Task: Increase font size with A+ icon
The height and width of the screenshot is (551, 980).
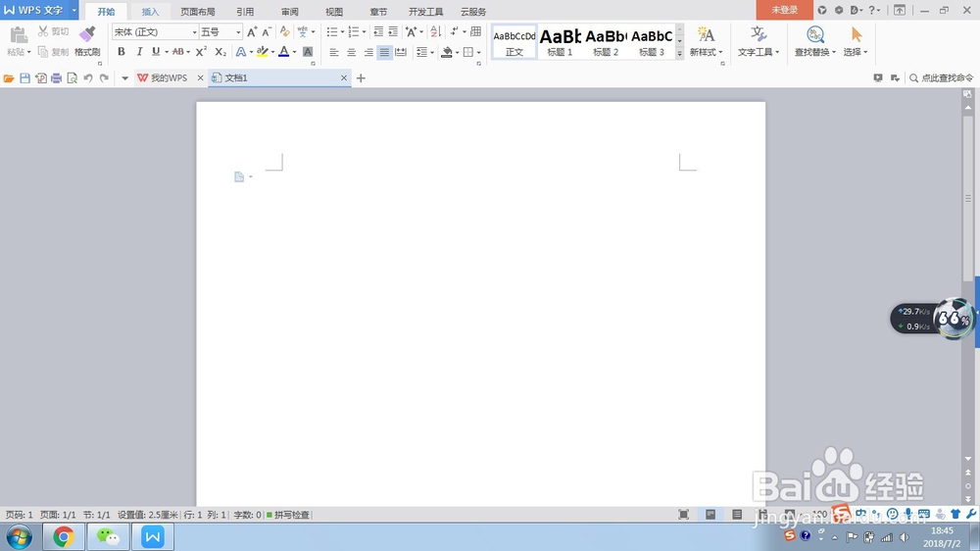Action: [252, 32]
